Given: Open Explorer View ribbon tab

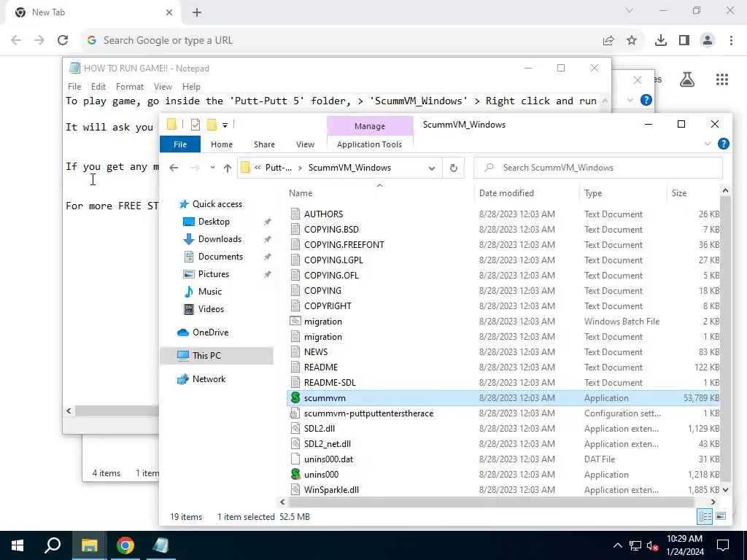Looking at the screenshot, I should [305, 144].
